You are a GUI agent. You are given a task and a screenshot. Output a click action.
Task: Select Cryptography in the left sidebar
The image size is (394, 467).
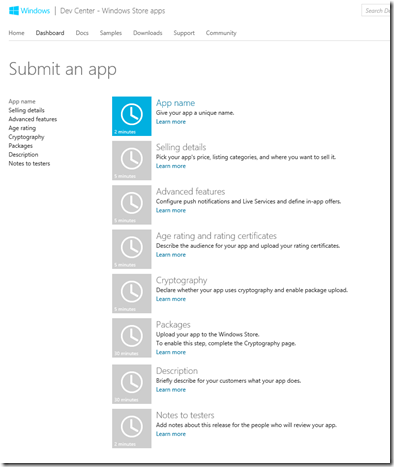26,137
